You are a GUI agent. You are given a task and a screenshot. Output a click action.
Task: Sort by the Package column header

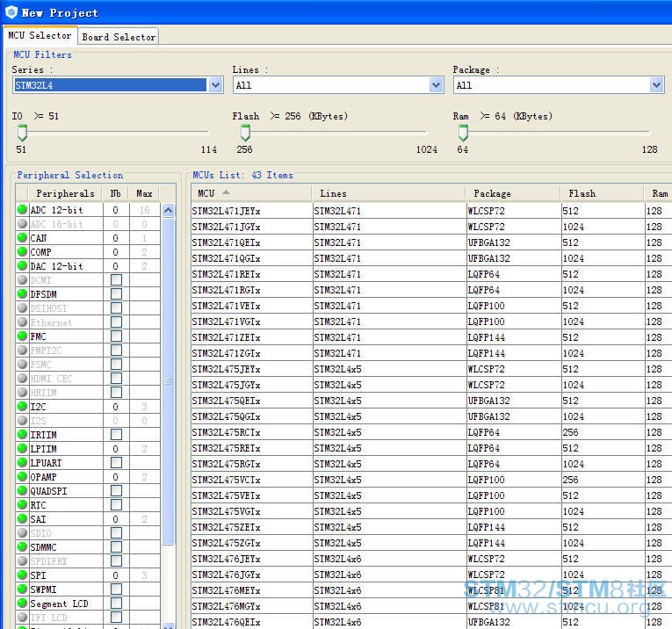[513, 193]
